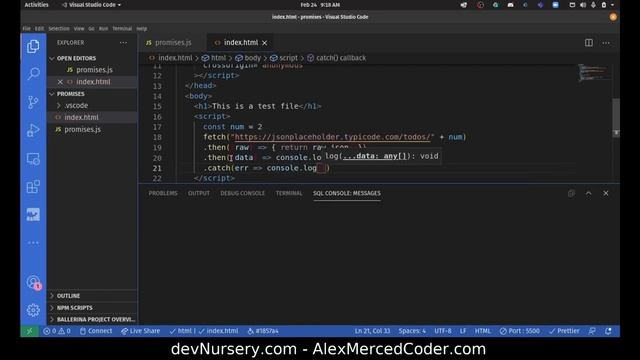The height and width of the screenshot is (360, 640).
Task: Open Explorer panel more actions ellipsis
Action: pos(123,42)
